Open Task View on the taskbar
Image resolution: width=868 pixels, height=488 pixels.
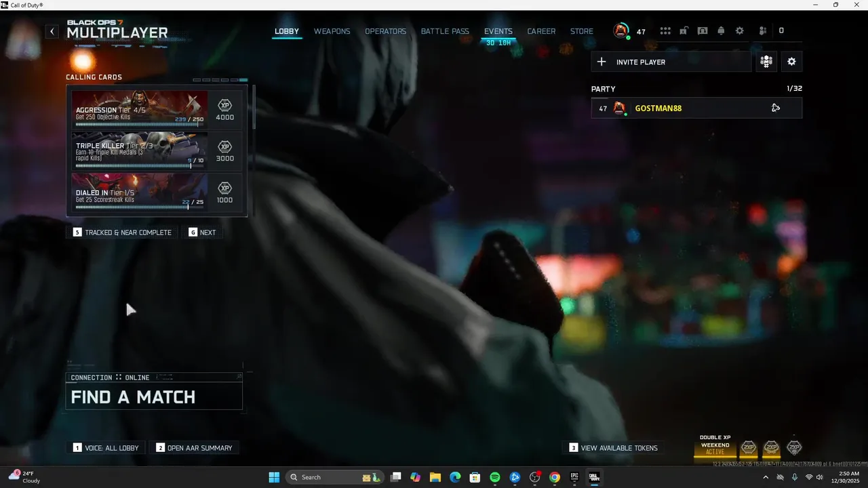click(x=396, y=477)
